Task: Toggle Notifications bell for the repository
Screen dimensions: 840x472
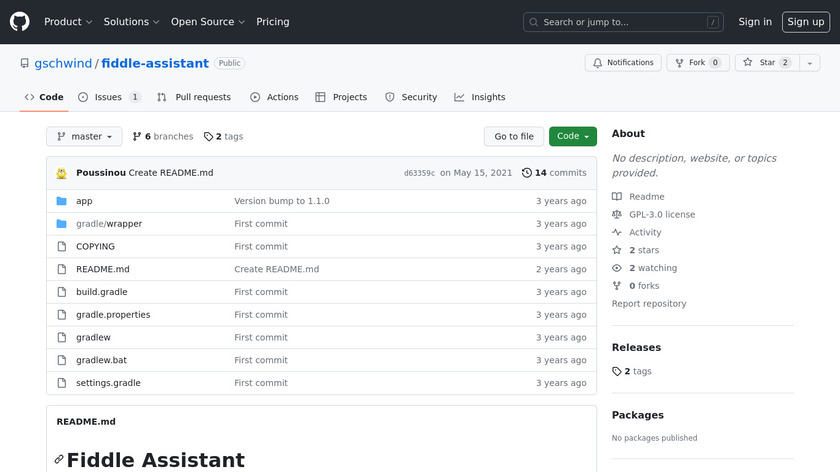Action: (621, 63)
